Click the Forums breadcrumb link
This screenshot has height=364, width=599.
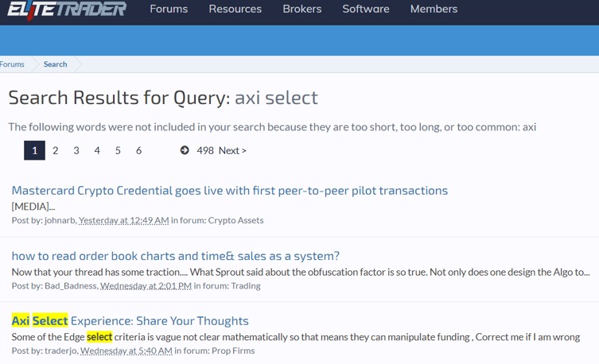(x=12, y=64)
